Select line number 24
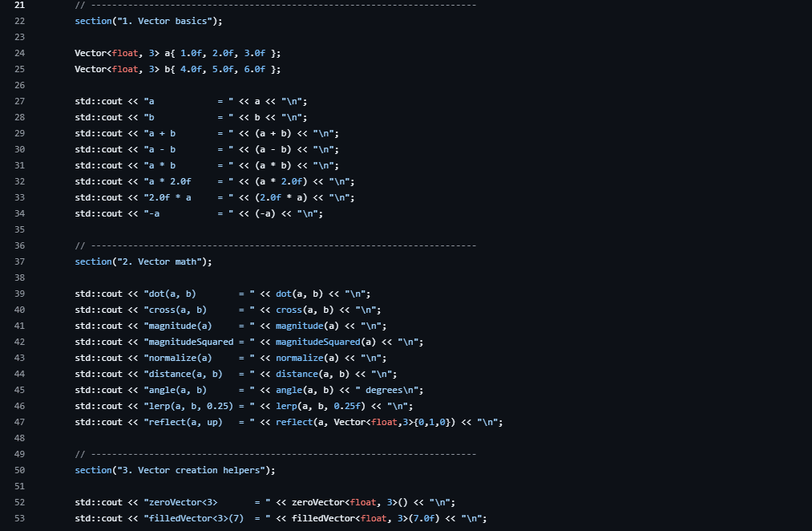Image resolution: width=812 pixels, height=531 pixels. [x=20, y=54]
